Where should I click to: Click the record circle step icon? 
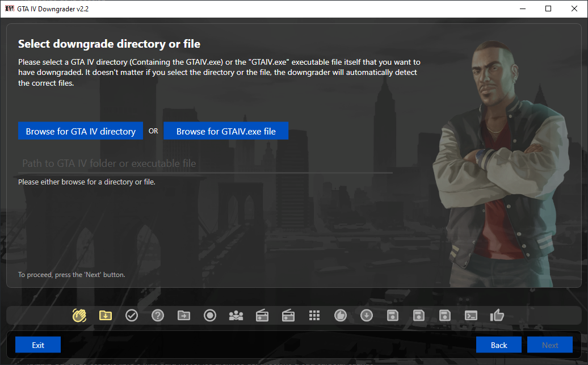(x=210, y=316)
